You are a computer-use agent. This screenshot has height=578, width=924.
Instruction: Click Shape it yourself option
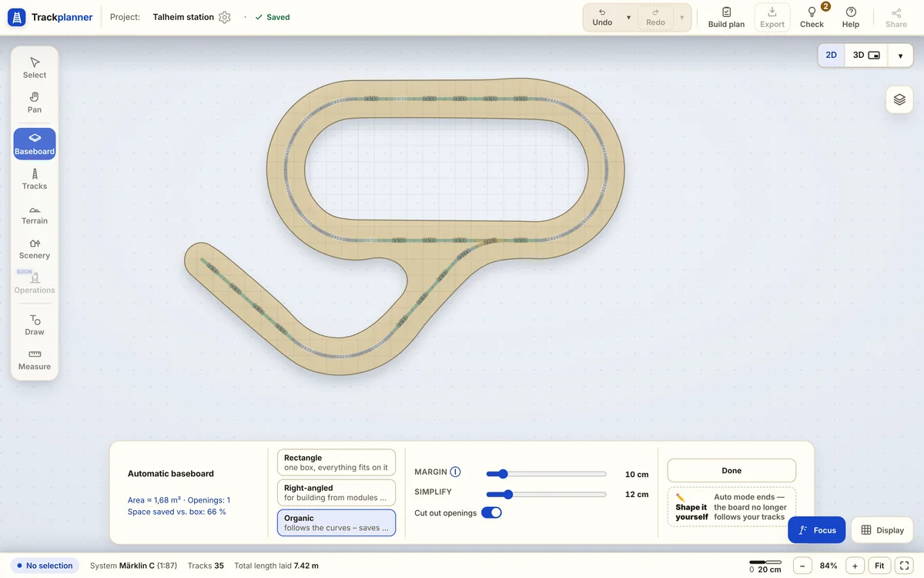(x=731, y=507)
